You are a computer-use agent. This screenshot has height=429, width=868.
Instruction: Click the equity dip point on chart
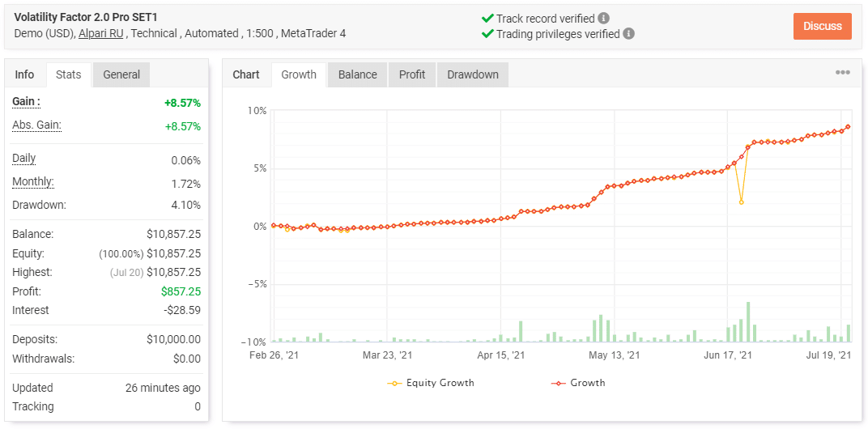click(x=741, y=202)
